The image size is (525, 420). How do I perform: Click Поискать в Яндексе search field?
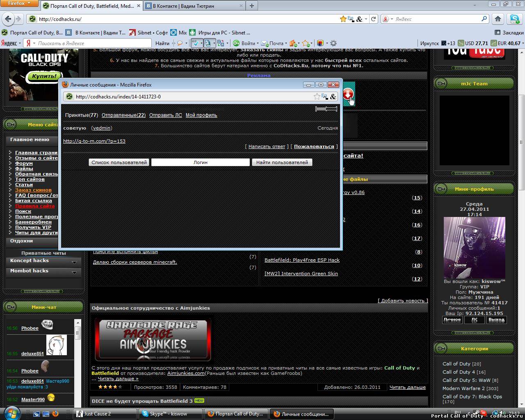(94, 43)
